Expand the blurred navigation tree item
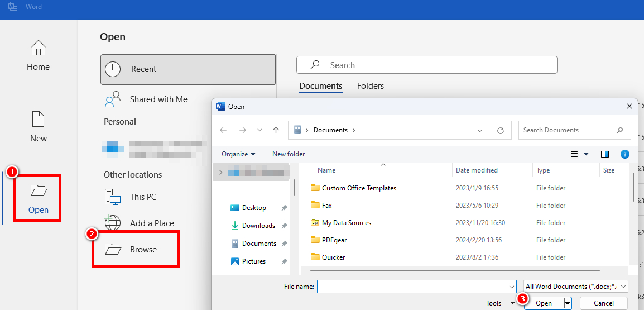Viewport: 644px width, 310px height. [222, 172]
